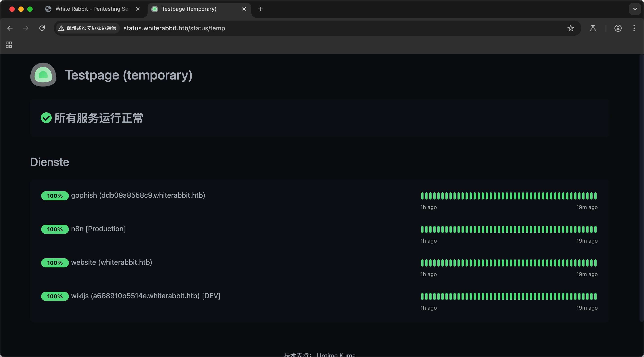644x357 pixels.
Task: Open the apps grid icon in bookmarks bar
Action: [9, 45]
